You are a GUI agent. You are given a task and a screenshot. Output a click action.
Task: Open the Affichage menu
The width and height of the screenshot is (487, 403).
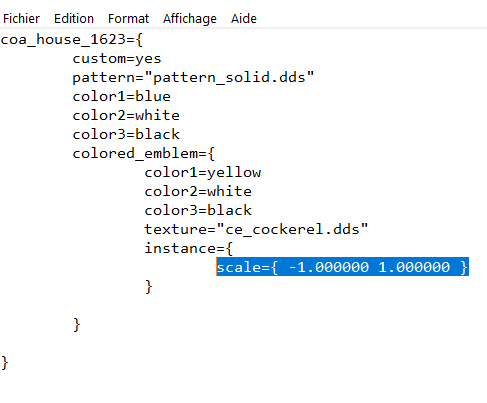pyautogui.click(x=190, y=19)
